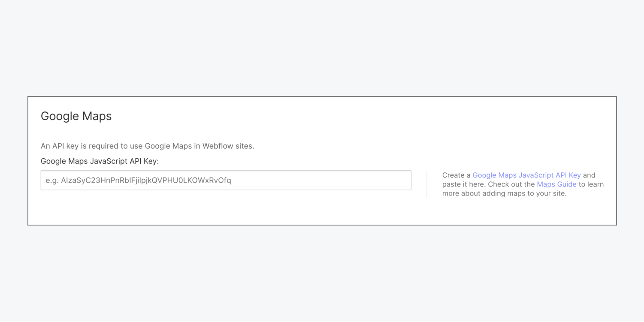Open the Maps Guide link
Screen dimensions: 644x322
click(556, 184)
